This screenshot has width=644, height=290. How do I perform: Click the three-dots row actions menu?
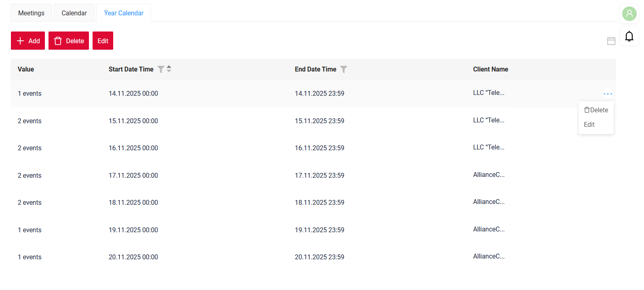click(608, 94)
